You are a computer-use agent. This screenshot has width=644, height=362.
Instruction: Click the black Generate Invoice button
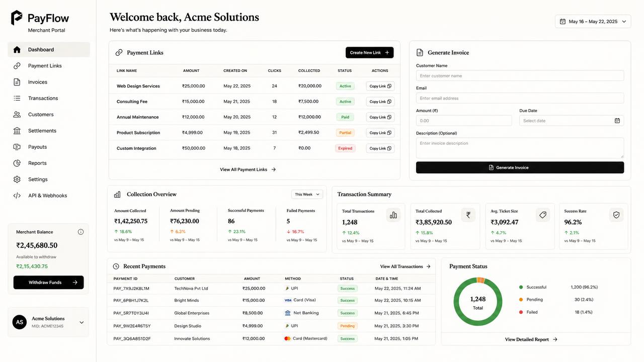point(520,167)
